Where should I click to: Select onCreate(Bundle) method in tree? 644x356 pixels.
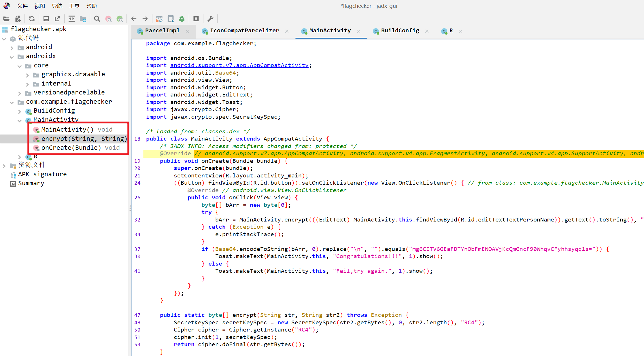point(76,148)
